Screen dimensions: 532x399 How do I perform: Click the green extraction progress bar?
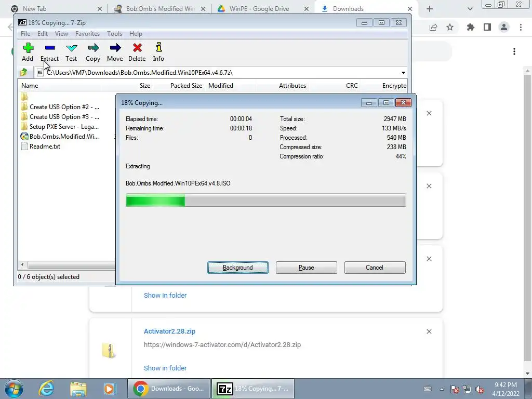coord(265,200)
